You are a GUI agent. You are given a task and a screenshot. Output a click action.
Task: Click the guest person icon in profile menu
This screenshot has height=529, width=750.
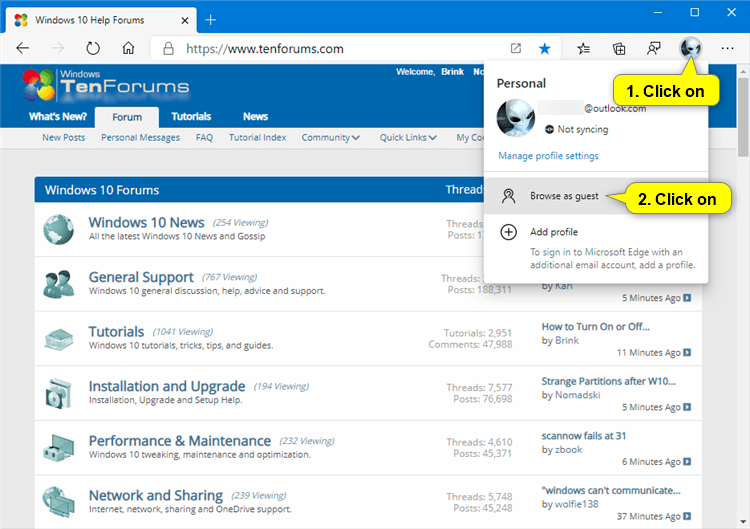(x=508, y=196)
